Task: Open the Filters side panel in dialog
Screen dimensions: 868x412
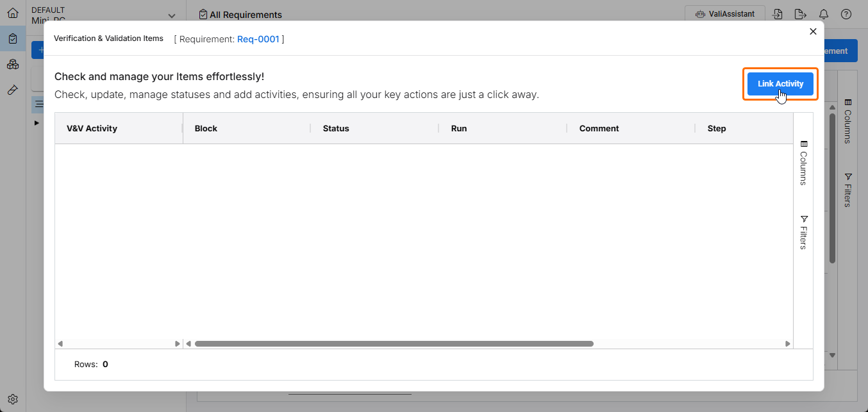Action: click(803, 232)
